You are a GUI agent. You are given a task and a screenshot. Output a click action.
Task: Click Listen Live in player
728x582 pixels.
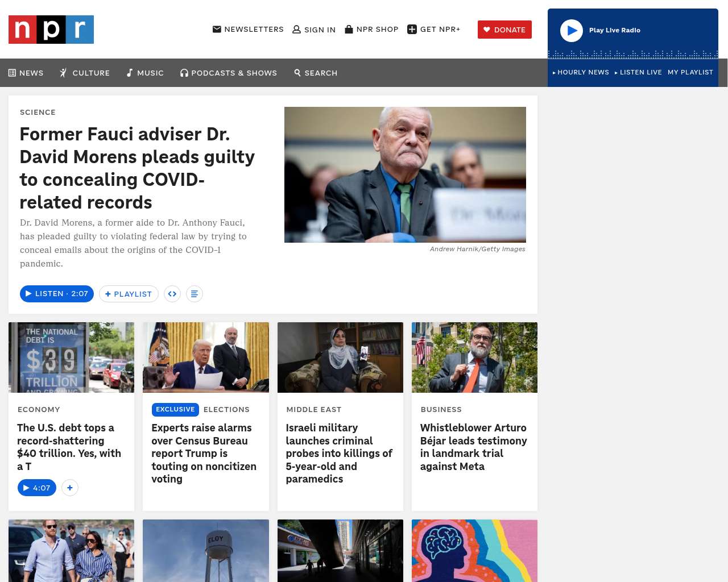tap(638, 72)
